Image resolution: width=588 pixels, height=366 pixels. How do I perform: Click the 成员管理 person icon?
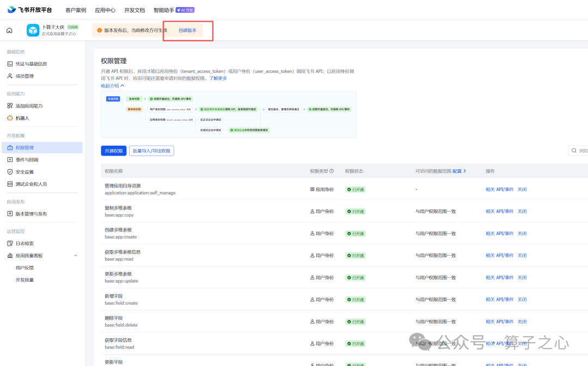10,76
